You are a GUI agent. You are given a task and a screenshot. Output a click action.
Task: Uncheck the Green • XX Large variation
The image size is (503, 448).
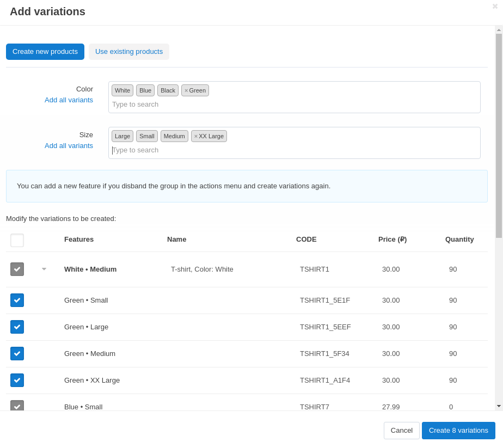click(x=17, y=380)
